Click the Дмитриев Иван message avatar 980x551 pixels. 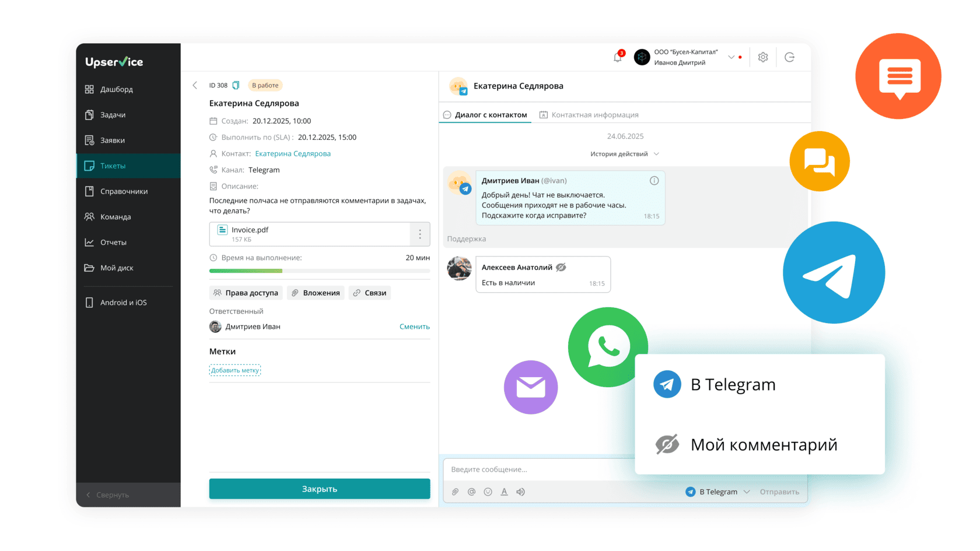[x=460, y=184]
